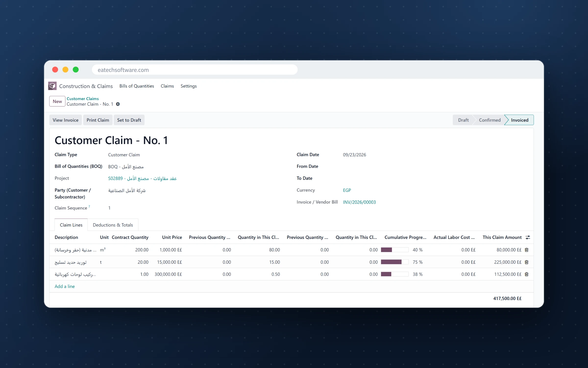
Task: Click the eatechsoftware.com address bar
Action: (x=195, y=70)
